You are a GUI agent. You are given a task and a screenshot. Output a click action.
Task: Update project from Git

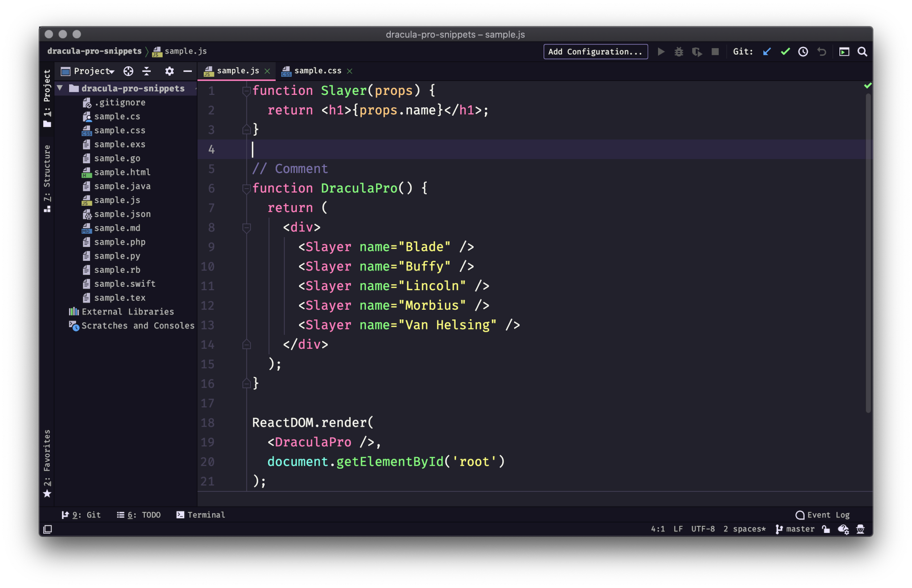[x=766, y=52]
